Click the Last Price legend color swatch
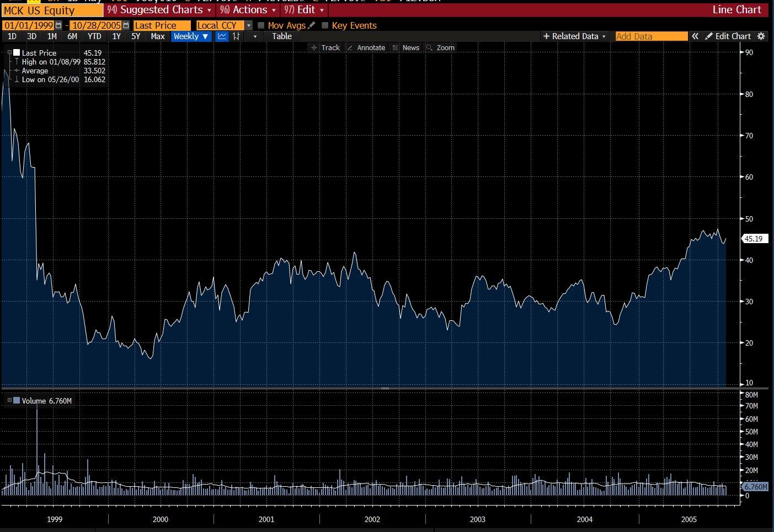This screenshot has height=532, width=774. click(17, 53)
